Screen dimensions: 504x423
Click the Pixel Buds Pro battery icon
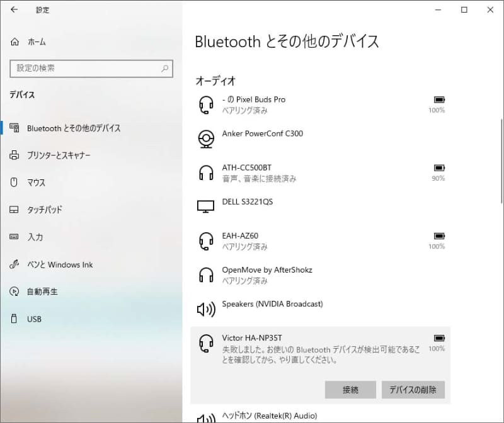[x=439, y=99]
